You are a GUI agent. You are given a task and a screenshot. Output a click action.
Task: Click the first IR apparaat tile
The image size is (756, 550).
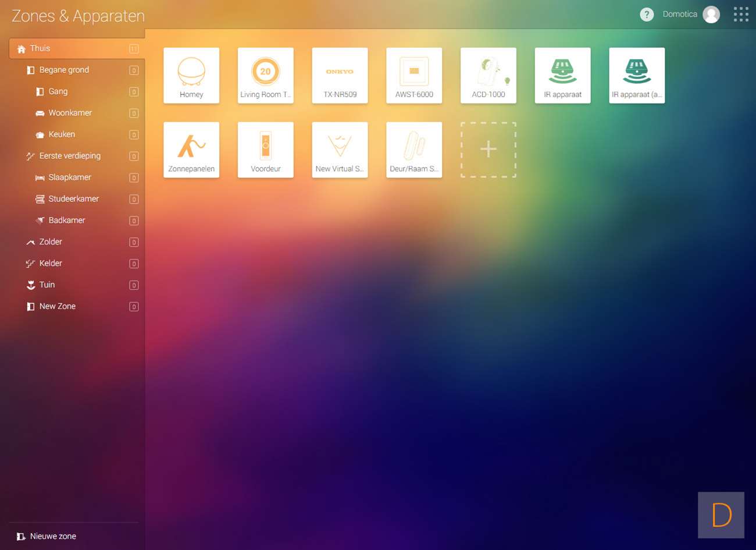[562, 76]
